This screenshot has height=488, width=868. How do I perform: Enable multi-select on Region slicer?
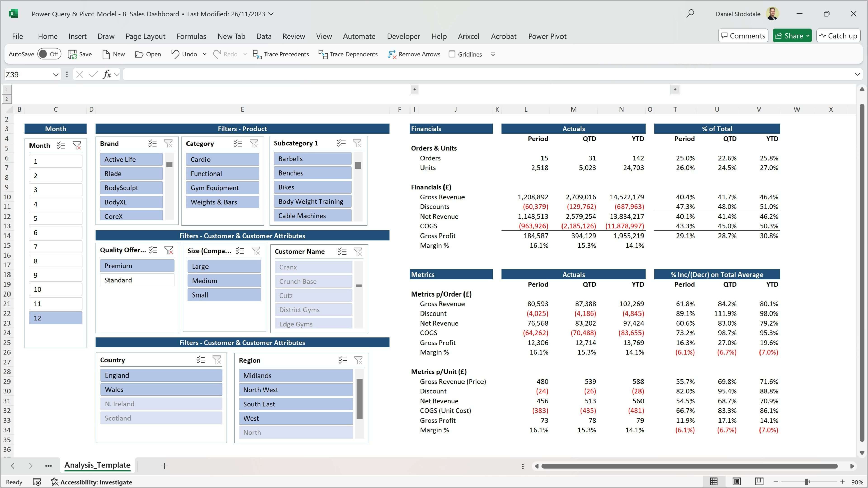pyautogui.click(x=342, y=360)
